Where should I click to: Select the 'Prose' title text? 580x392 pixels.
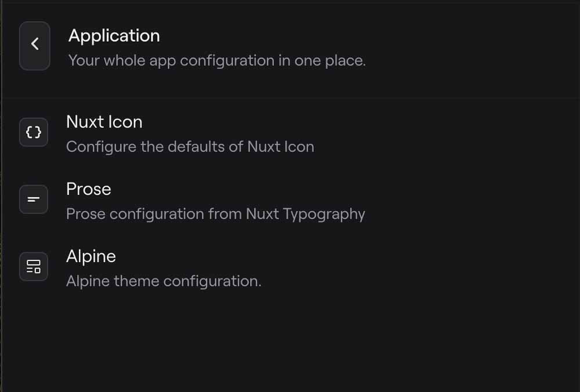pyautogui.click(x=89, y=190)
